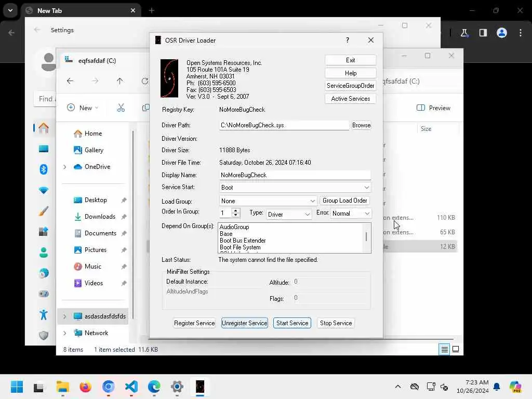Switch Explorer to large thumbnails view

(x=456, y=349)
